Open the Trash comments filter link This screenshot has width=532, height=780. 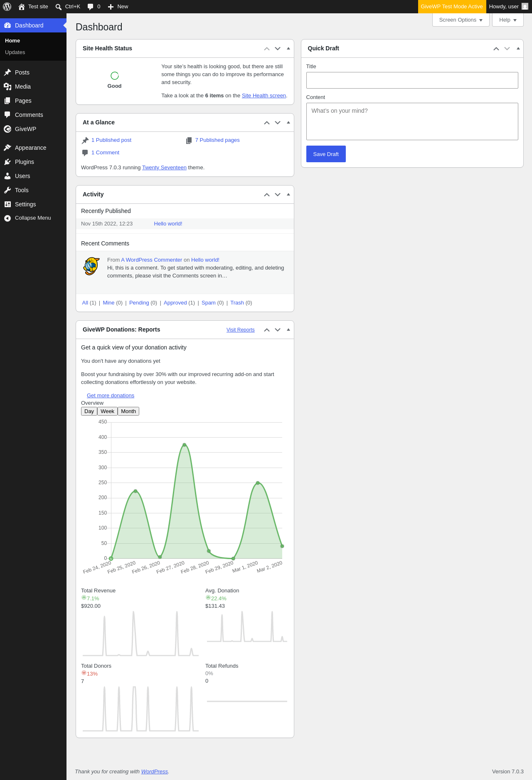coord(237,303)
